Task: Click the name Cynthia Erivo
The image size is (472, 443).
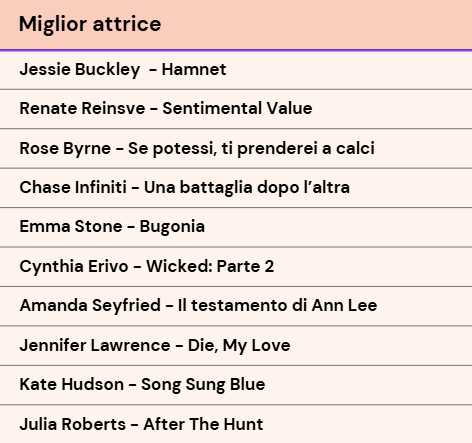Action: [74, 267]
